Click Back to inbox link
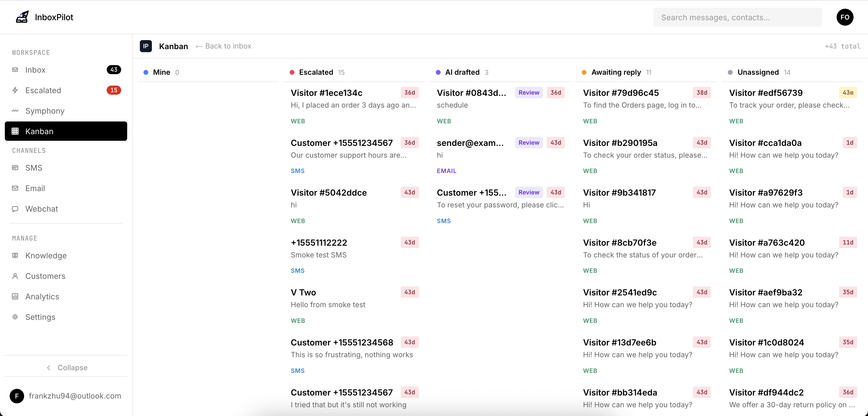The image size is (868, 416). tap(223, 46)
